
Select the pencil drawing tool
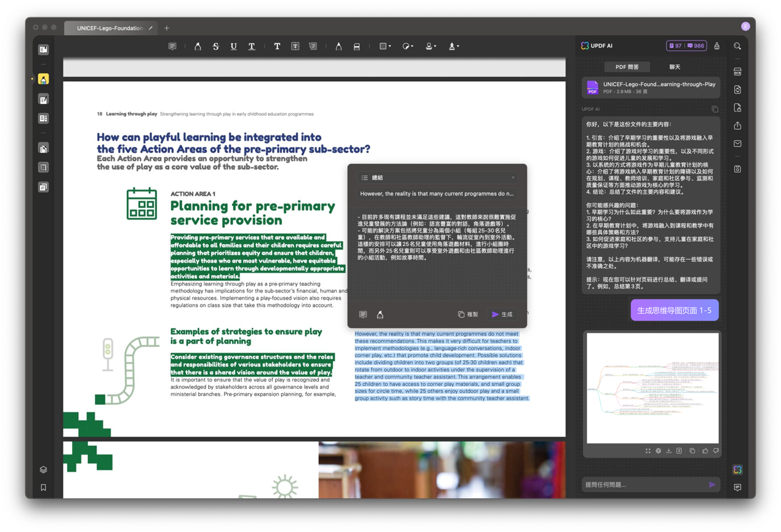[x=338, y=46]
